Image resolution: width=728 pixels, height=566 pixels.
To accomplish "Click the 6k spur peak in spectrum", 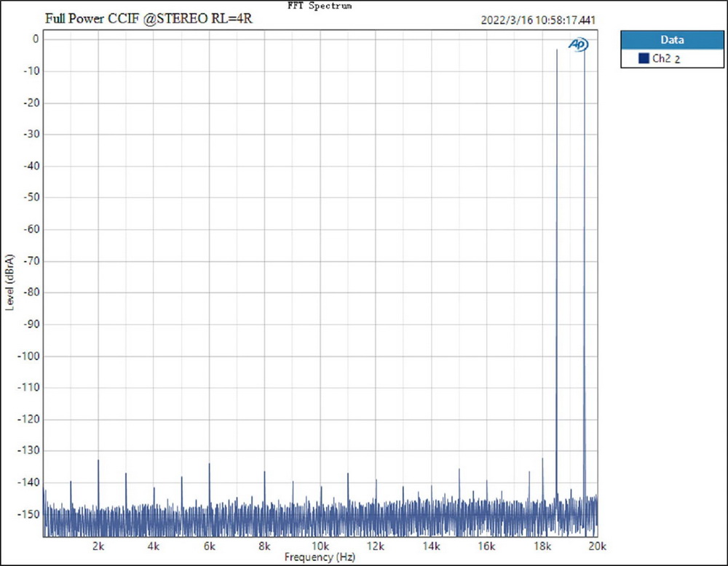I will click(209, 464).
